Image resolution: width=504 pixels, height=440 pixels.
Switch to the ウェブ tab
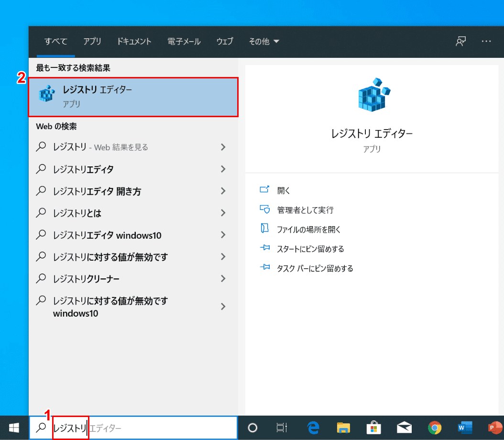(224, 42)
